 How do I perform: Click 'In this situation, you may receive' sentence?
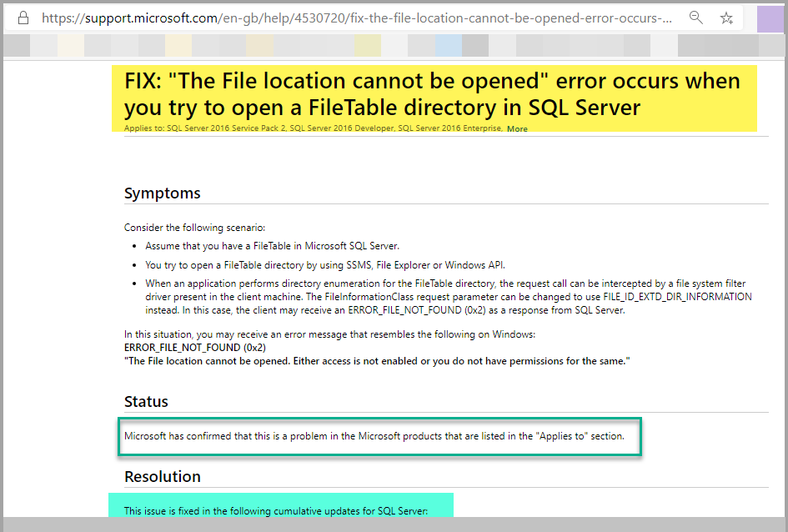(x=329, y=334)
